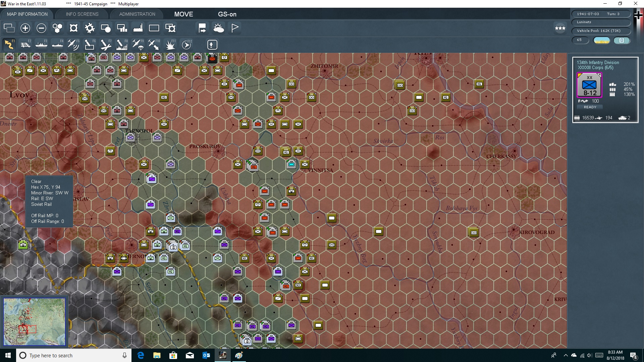
Task: Select the F2 rail mode icon
Action: (x=25, y=45)
